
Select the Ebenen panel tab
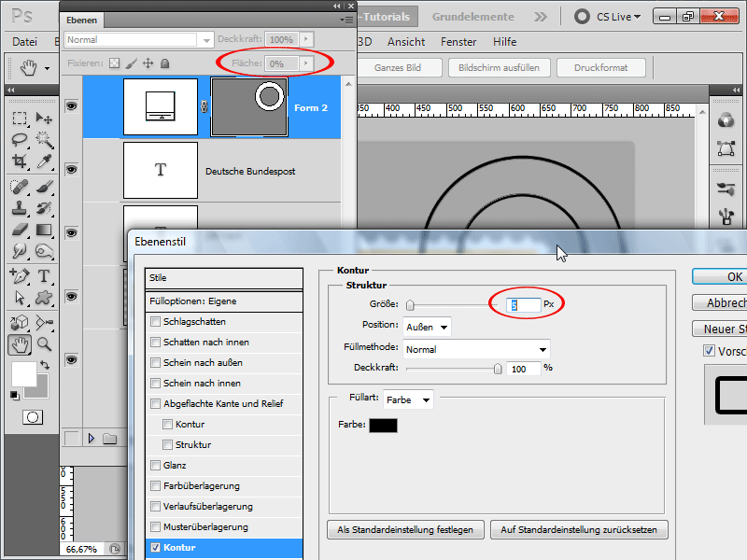click(x=82, y=20)
